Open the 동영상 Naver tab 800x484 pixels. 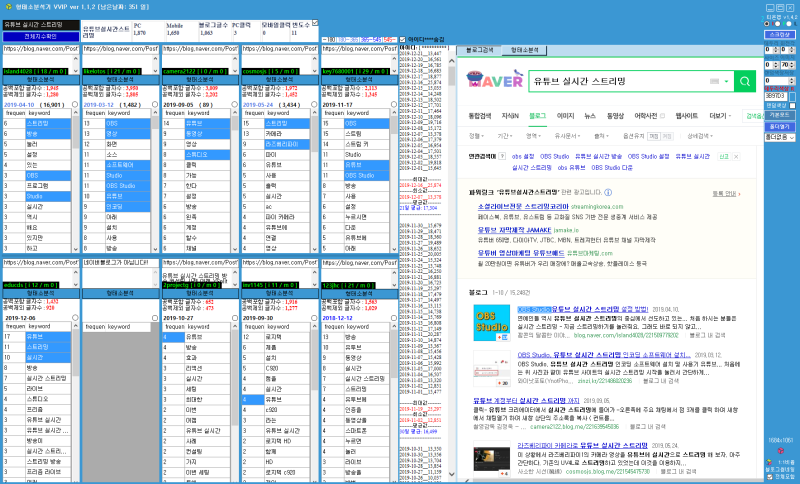coord(615,116)
